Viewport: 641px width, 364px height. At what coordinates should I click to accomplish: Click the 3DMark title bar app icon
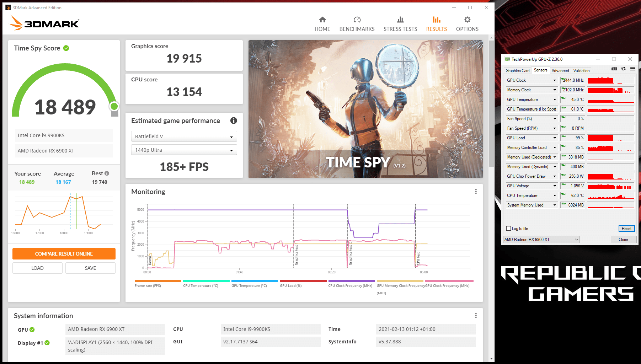(x=8, y=7)
